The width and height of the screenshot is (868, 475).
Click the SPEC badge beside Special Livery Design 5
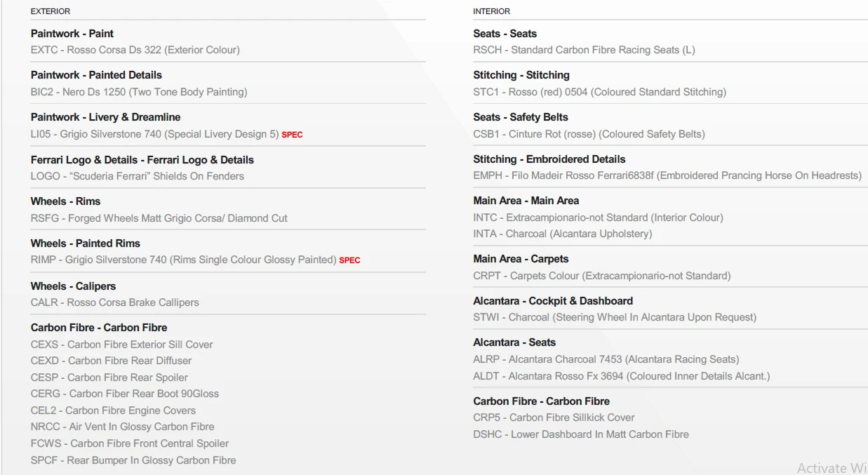click(292, 135)
